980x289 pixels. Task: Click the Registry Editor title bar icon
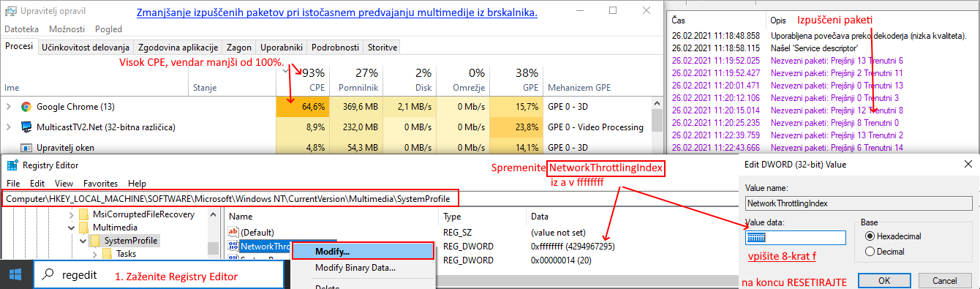12,165
